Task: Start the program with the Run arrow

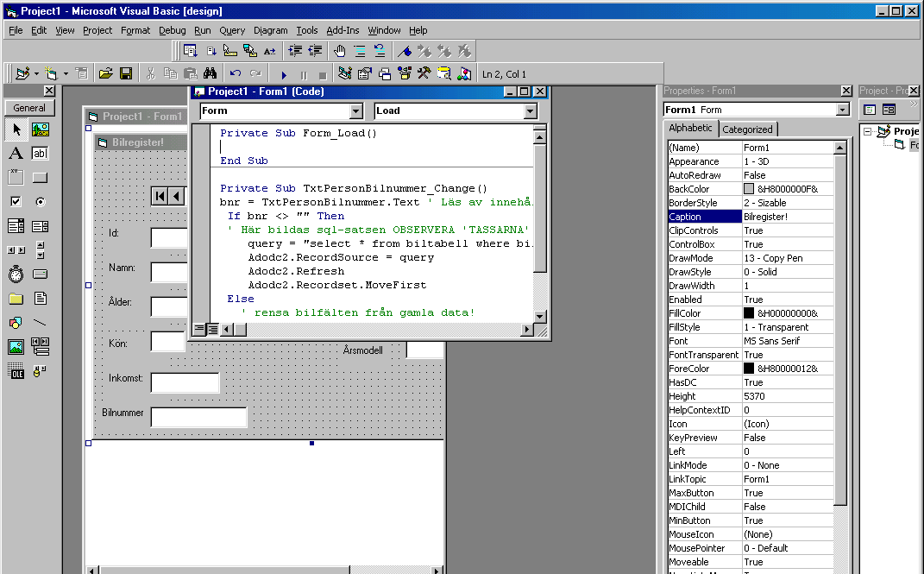Action: [284, 75]
